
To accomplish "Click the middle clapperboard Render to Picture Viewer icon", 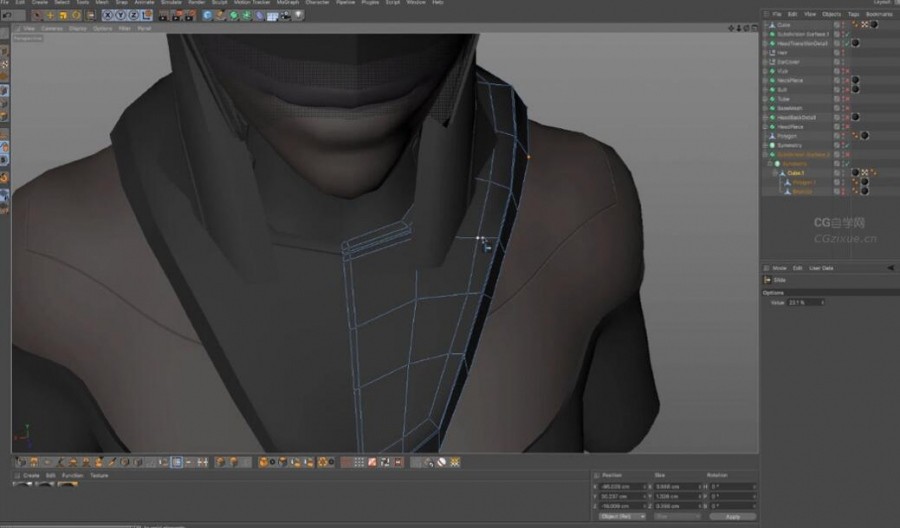I will coord(177,15).
